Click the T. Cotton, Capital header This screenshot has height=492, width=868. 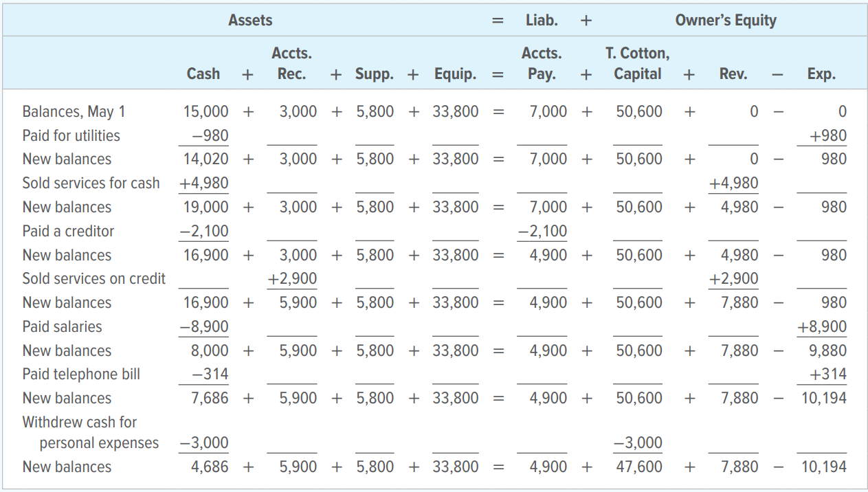(x=637, y=64)
